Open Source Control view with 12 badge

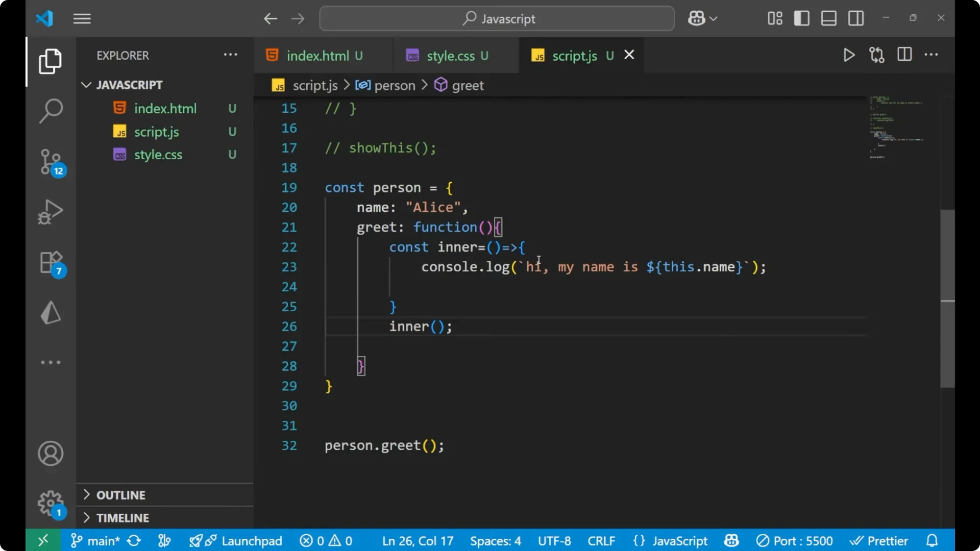tap(51, 161)
